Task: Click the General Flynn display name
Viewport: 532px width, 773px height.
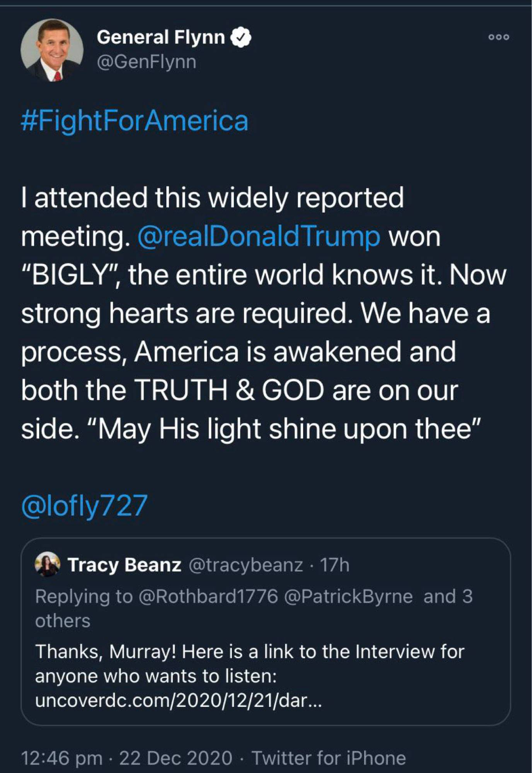Action: [160, 38]
